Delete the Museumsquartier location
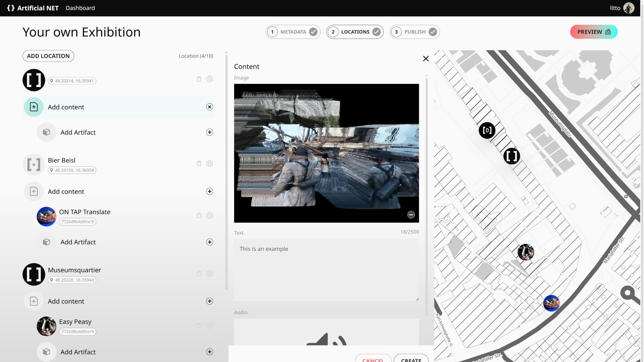The width and height of the screenshot is (644, 362). [199, 274]
